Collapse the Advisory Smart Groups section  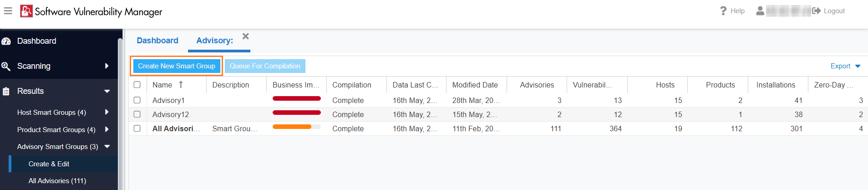click(107, 147)
